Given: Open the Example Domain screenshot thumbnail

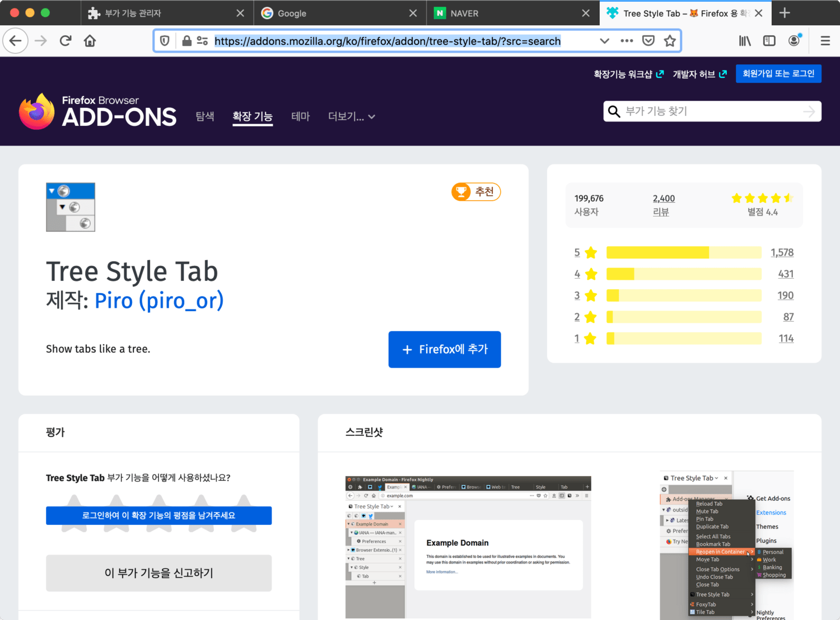Looking at the screenshot, I should pos(468,547).
